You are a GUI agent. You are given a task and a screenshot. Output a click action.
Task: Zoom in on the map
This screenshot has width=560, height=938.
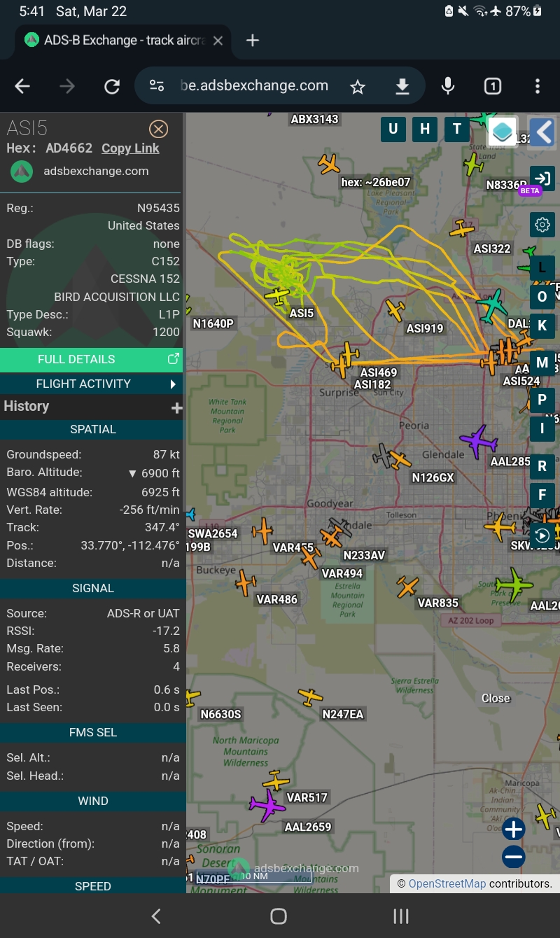(x=514, y=829)
